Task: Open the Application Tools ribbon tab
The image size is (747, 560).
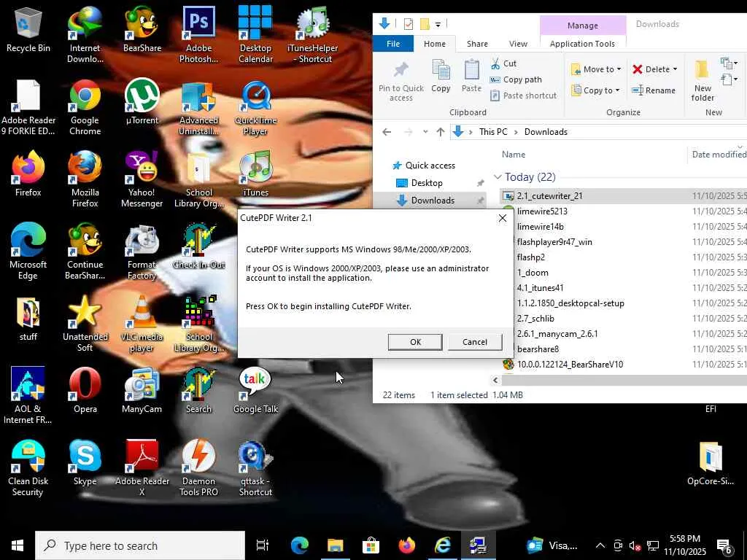Action: coord(582,44)
